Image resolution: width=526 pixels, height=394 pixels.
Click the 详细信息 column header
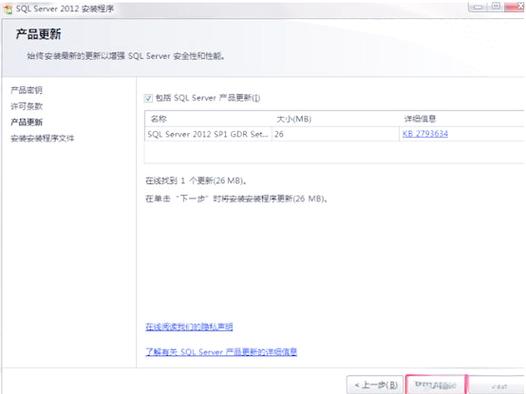coord(462,119)
